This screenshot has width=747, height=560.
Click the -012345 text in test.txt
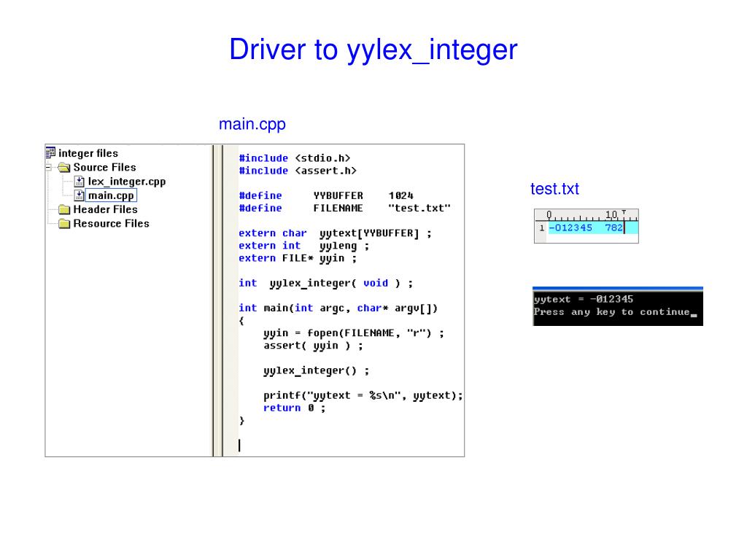click(x=570, y=227)
